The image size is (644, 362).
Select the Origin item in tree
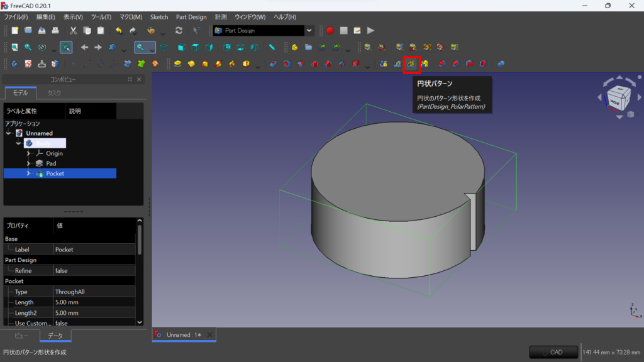click(54, 153)
